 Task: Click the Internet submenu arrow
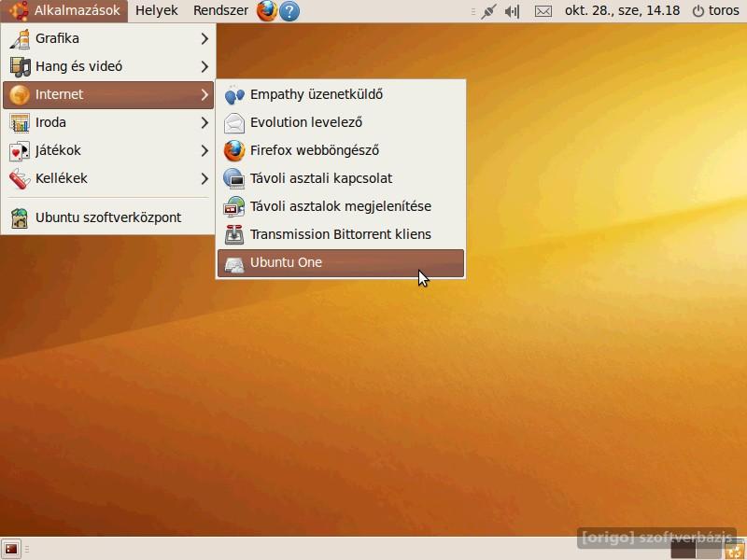pos(204,95)
